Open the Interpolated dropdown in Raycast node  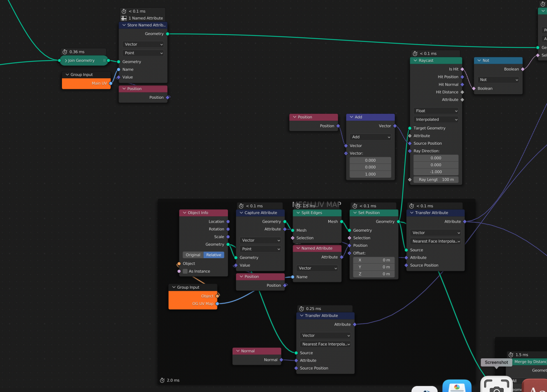(436, 119)
